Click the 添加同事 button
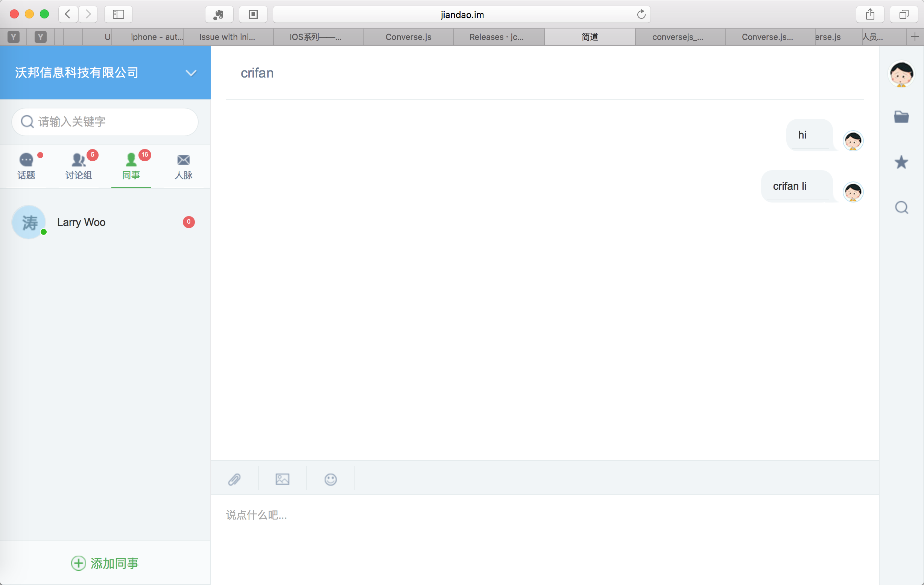Screen dimensions: 924x585 point(105,563)
